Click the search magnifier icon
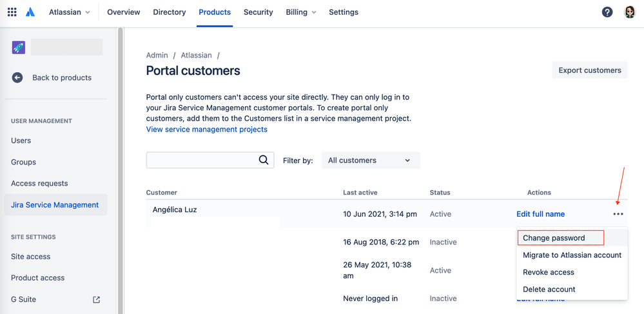This screenshot has width=644, height=314. point(264,160)
